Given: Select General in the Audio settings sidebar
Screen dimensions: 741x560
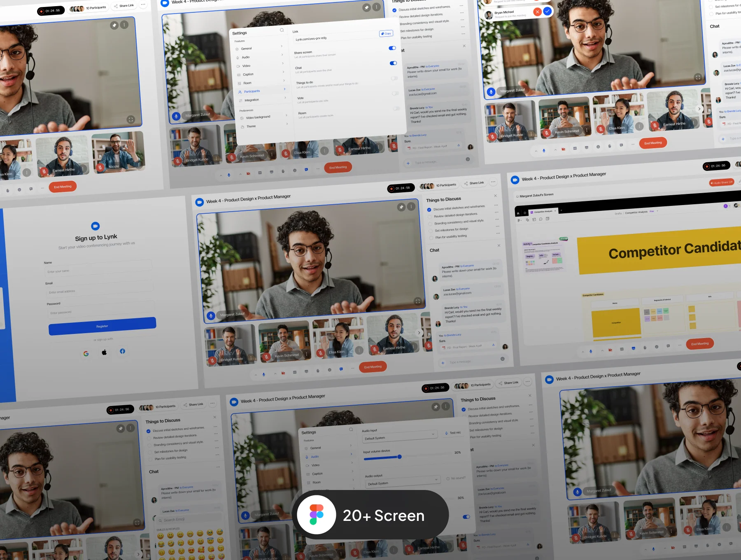Looking at the screenshot, I should pos(328,447).
